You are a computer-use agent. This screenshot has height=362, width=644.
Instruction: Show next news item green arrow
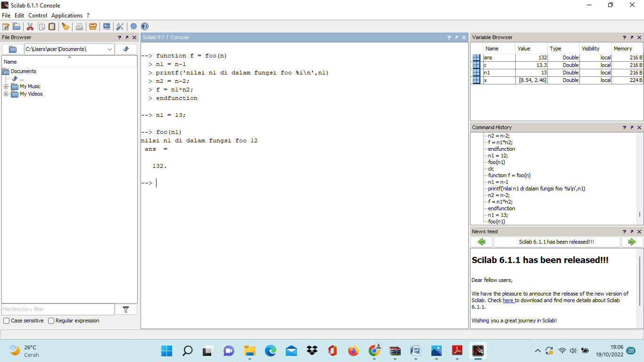click(632, 242)
